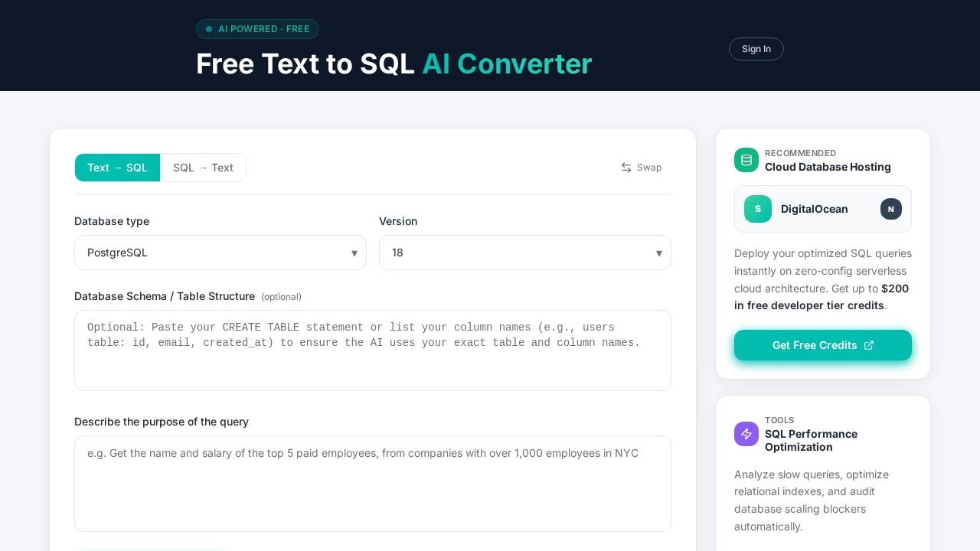Image resolution: width=980 pixels, height=551 pixels.
Task: Click the Free Text to SQL AI Converter heading
Action: 394,64
